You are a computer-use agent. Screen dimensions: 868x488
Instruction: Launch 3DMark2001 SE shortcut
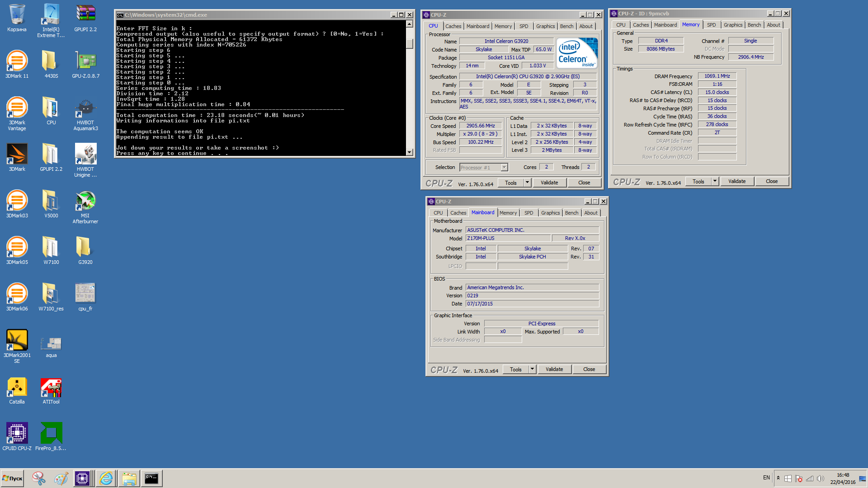tap(17, 347)
